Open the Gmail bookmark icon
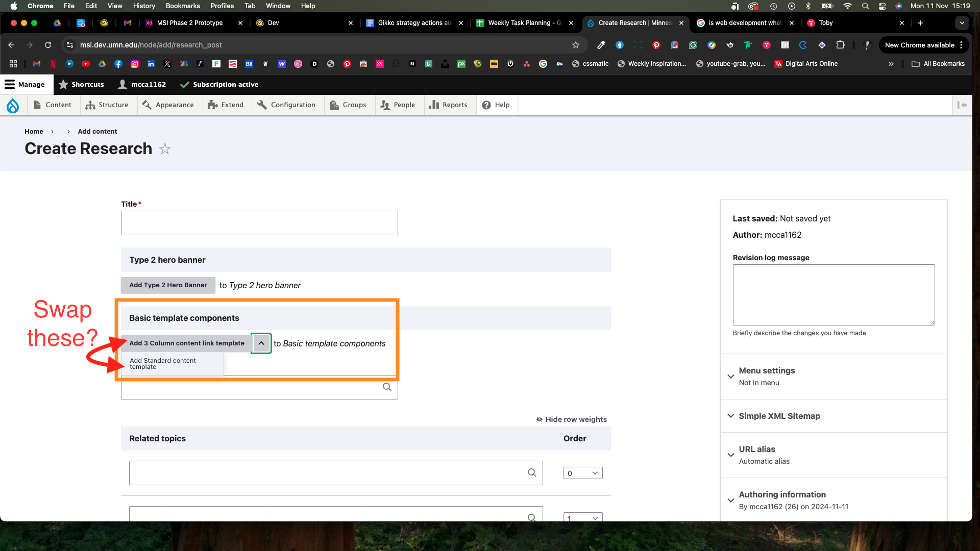Image resolution: width=980 pixels, height=551 pixels. click(37, 64)
